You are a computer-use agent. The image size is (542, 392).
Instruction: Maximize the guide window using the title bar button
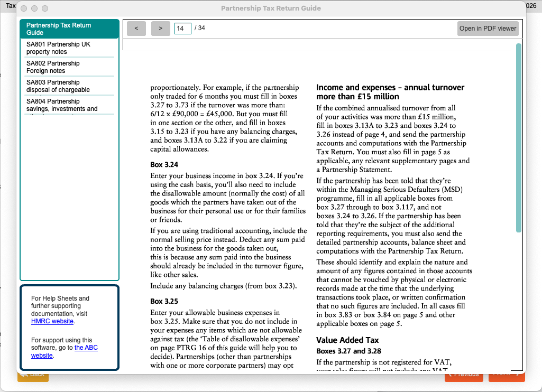click(45, 8)
